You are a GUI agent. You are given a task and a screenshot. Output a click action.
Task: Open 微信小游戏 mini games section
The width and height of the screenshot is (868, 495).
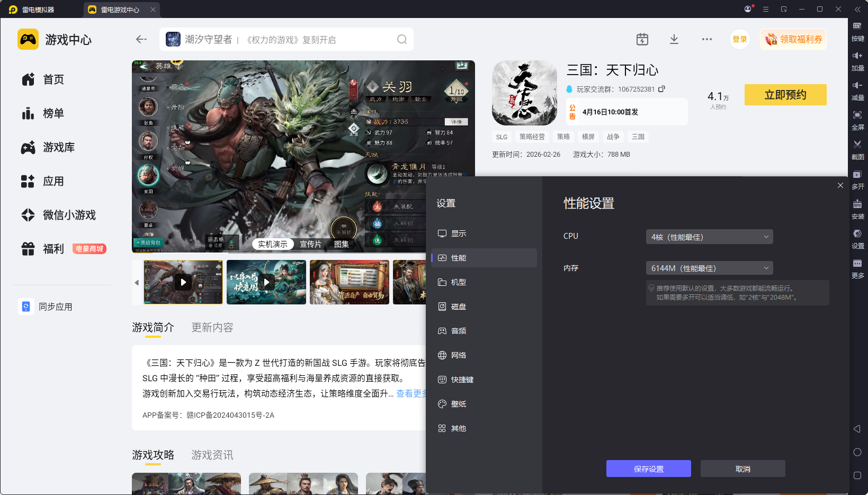(x=59, y=215)
